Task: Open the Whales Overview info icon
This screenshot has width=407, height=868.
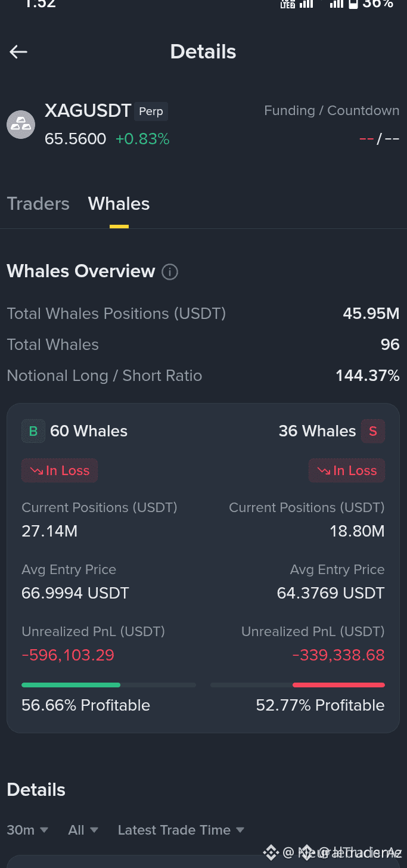Action: pyautogui.click(x=170, y=272)
